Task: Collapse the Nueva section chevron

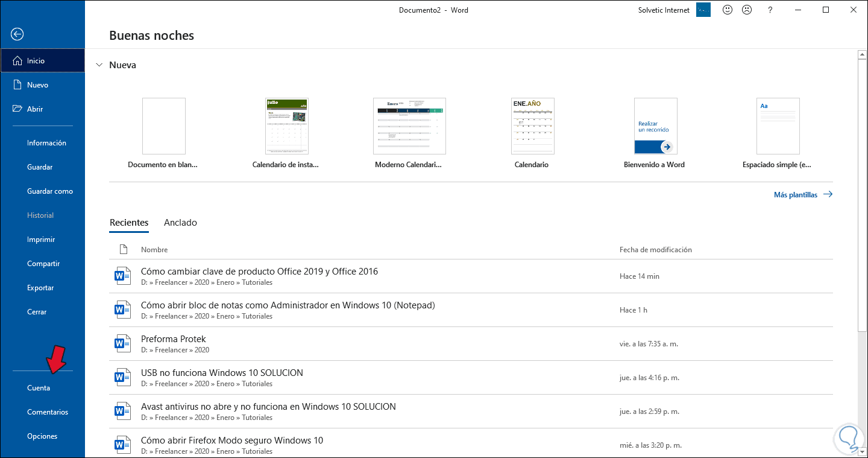Action: [x=99, y=65]
